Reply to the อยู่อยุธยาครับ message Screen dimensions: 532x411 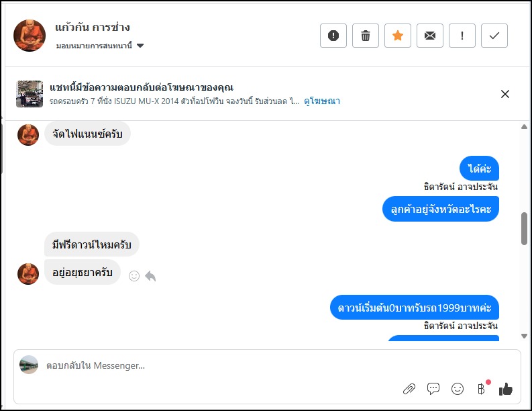(x=150, y=276)
